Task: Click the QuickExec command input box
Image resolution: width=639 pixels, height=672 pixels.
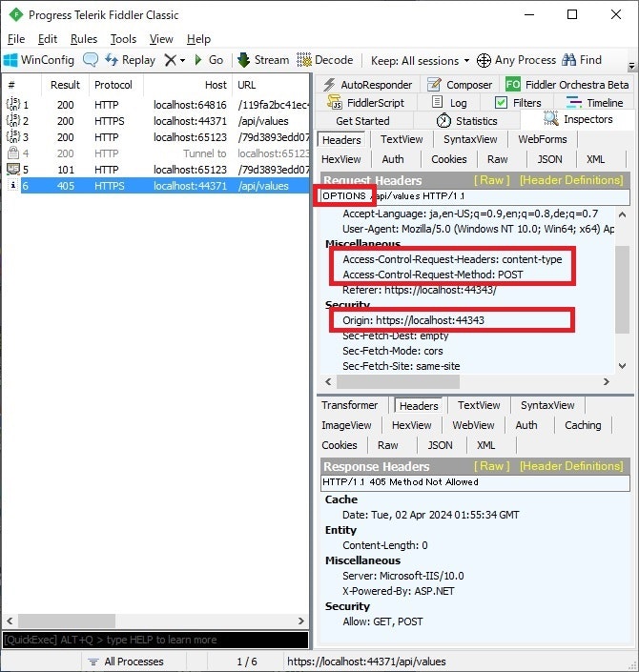Action: (155, 640)
